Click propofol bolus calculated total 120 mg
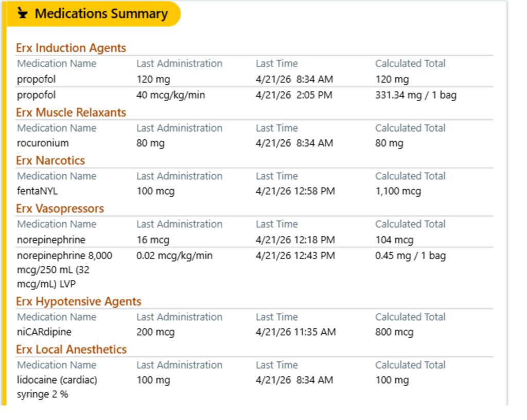527x420 pixels. point(392,80)
